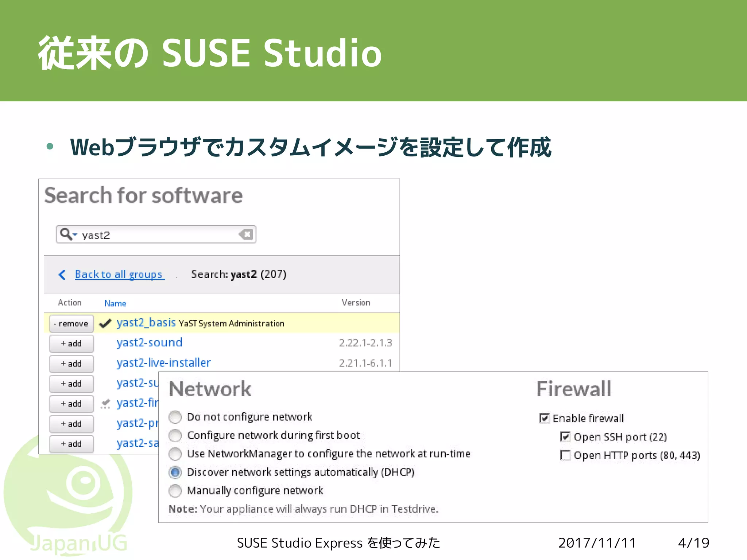Select Configure network during first boot
This screenshot has height=560, width=747.
tap(175, 435)
